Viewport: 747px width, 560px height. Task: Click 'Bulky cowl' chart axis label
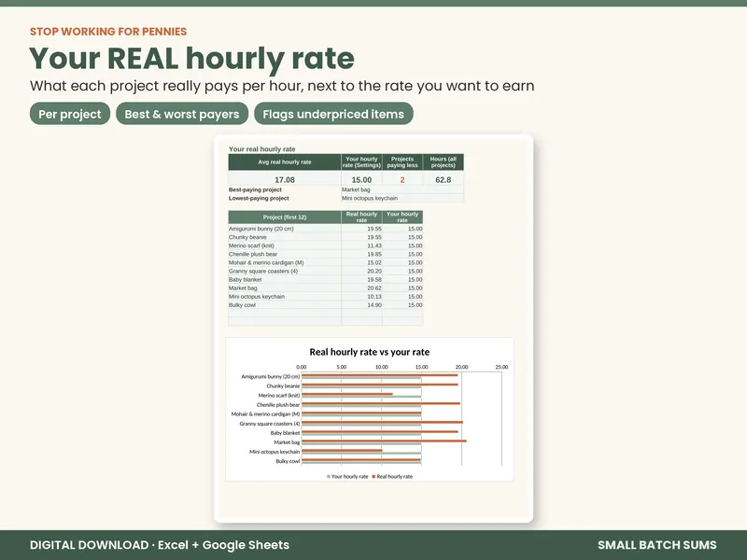[x=288, y=461]
